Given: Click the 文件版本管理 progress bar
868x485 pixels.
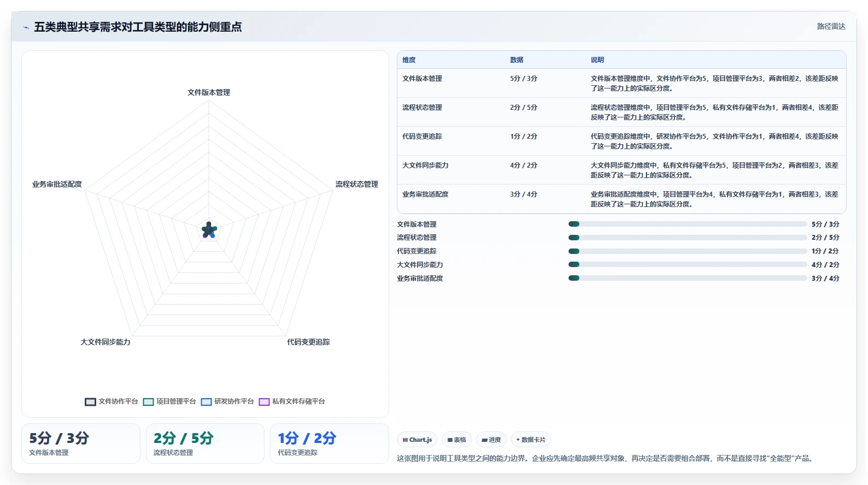Looking at the screenshot, I should pos(688,224).
